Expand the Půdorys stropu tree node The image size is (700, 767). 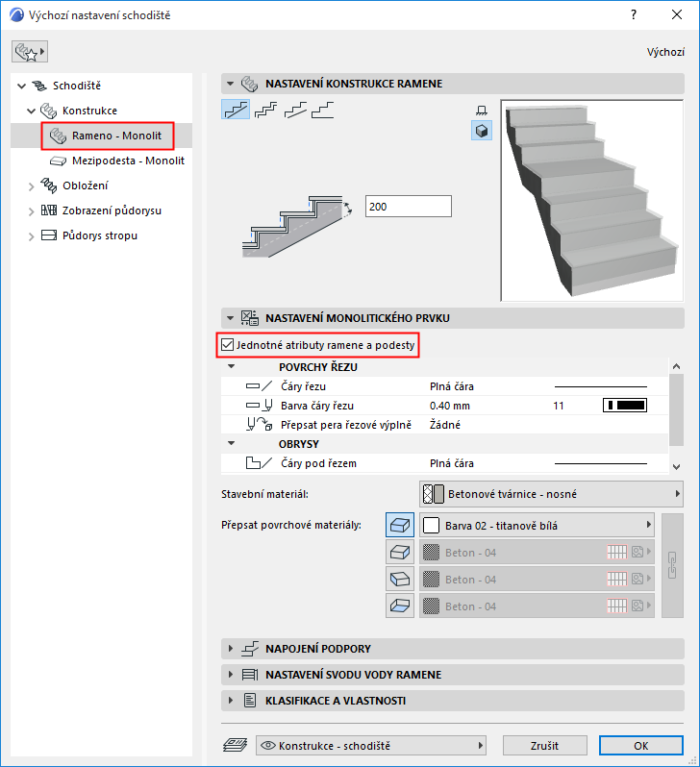pyautogui.click(x=32, y=236)
